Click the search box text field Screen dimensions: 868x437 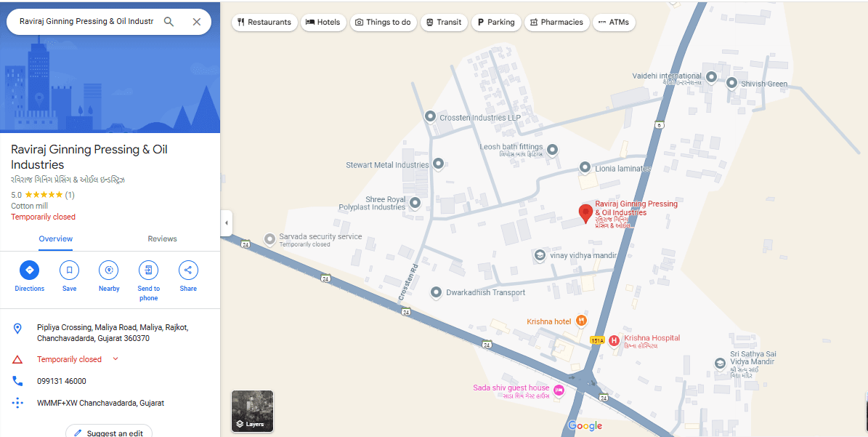click(x=86, y=22)
